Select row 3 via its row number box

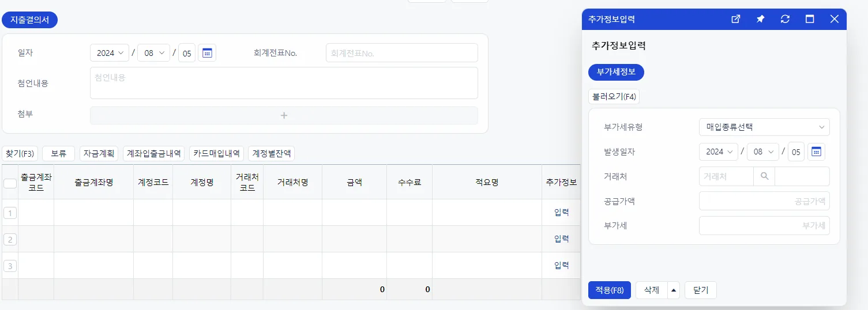[x=10, y=266]
